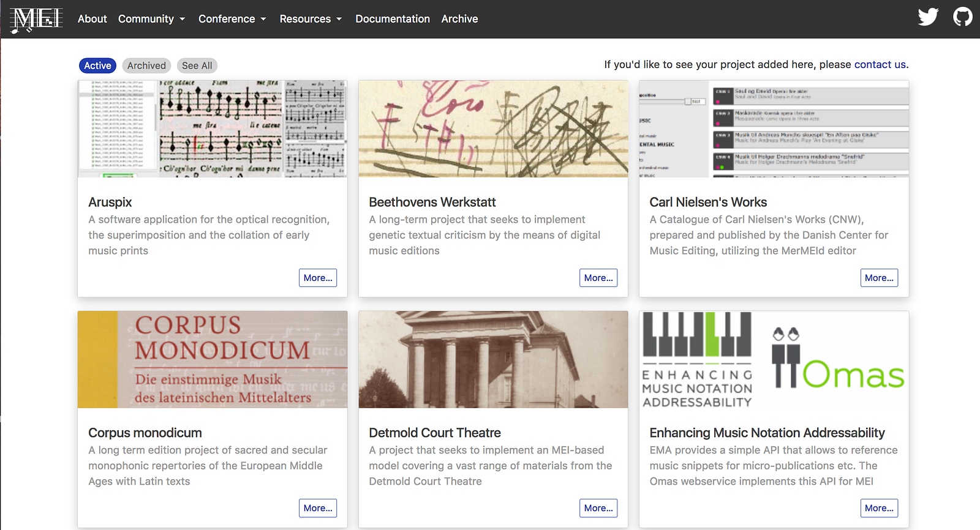Open the Archive nav item
Screen dimensions: 980x530
pyautogui.click(x=459, y=19)
